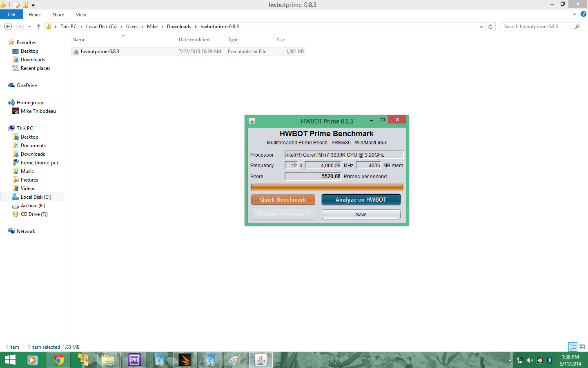Open the View ribbon tab
The height and width of the screenshot is (368, 588).
coord(81,15)
